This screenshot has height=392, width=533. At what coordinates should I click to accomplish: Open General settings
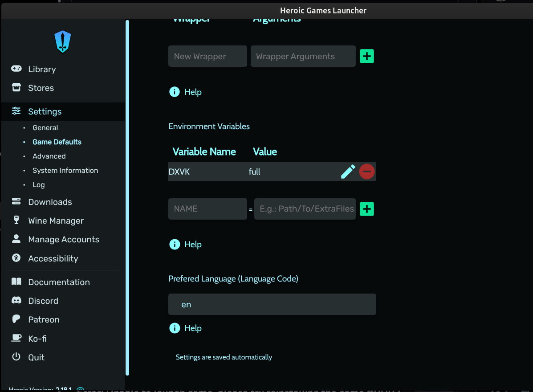[x=45, y=127]
